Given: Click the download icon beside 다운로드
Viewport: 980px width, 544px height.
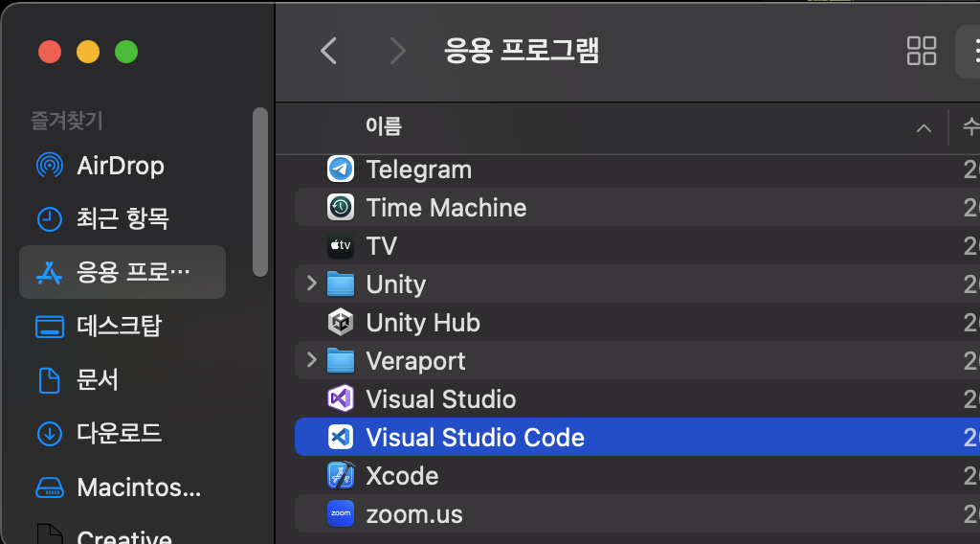Looking at the screenshot, I should click(x=50, y=433).
